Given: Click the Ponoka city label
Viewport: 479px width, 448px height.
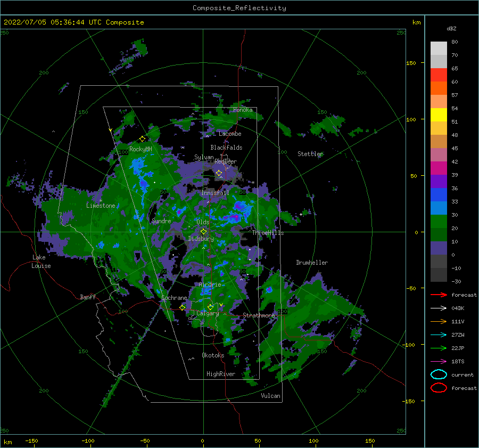Looking at the screenshot, I should click(x=243, y=110).
